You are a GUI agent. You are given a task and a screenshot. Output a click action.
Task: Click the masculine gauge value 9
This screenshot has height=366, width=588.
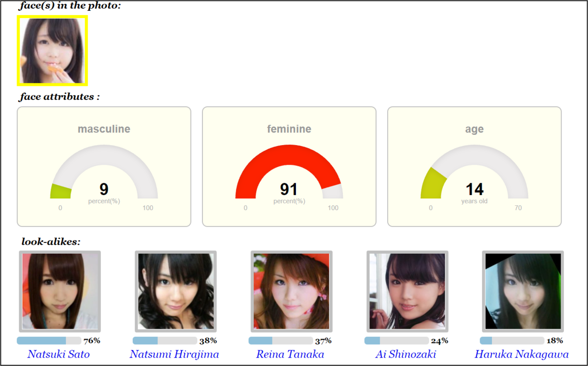coord(104,189)
